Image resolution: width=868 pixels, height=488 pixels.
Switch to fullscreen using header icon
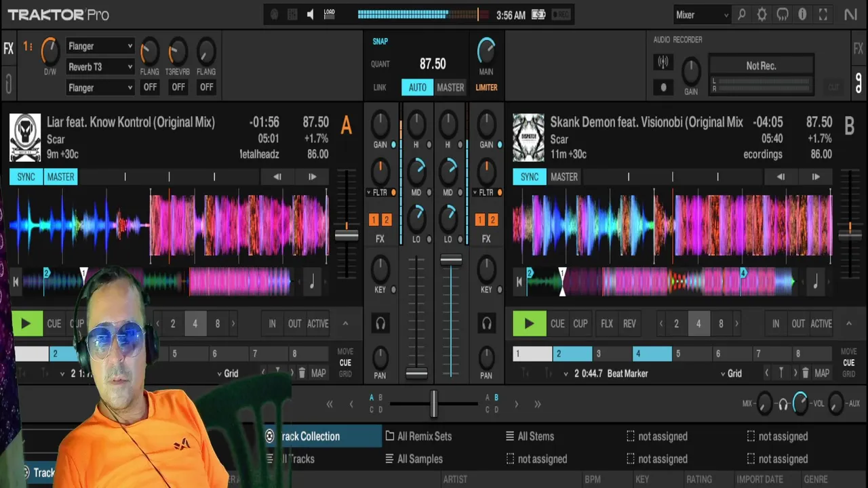click(823, 14)
